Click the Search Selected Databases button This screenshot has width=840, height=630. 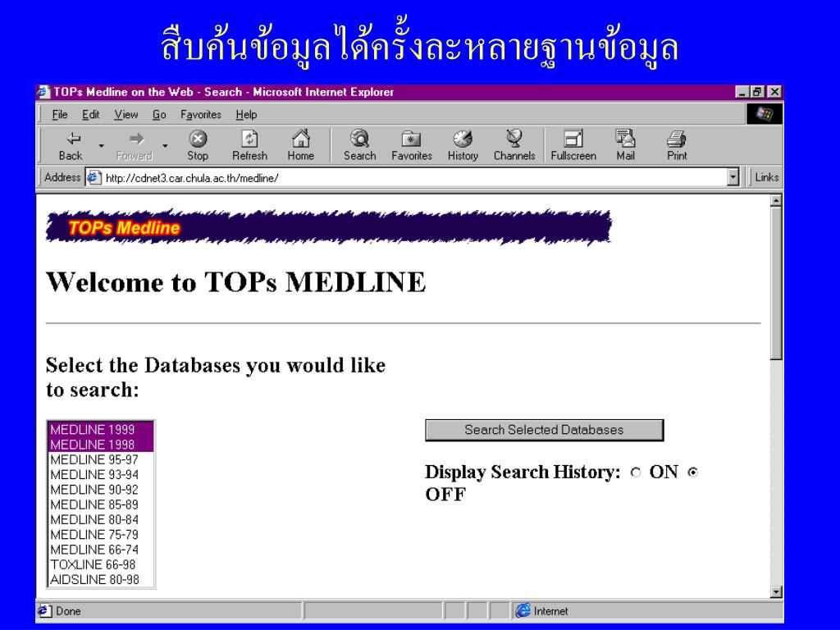tap(545, 430)
